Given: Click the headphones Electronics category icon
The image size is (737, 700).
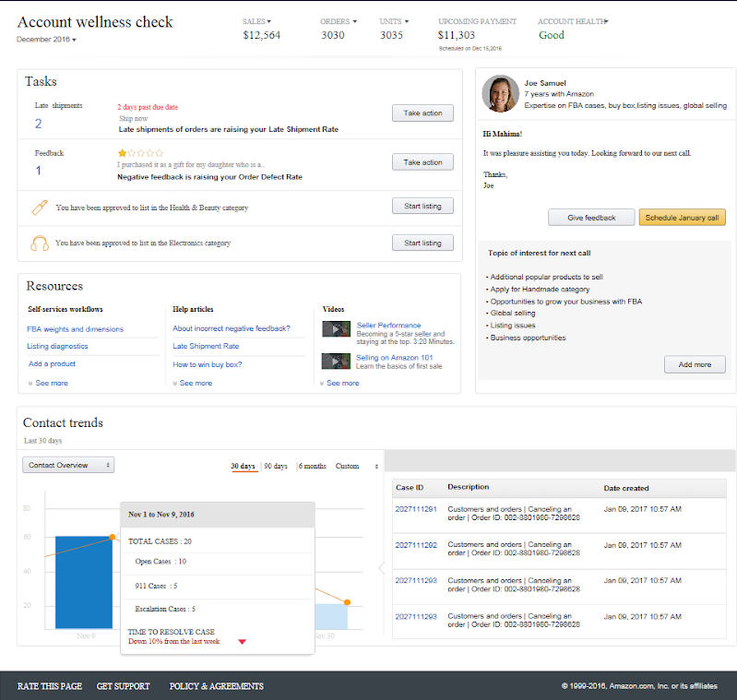Looking at the screenshot, I should coord(40,243).
